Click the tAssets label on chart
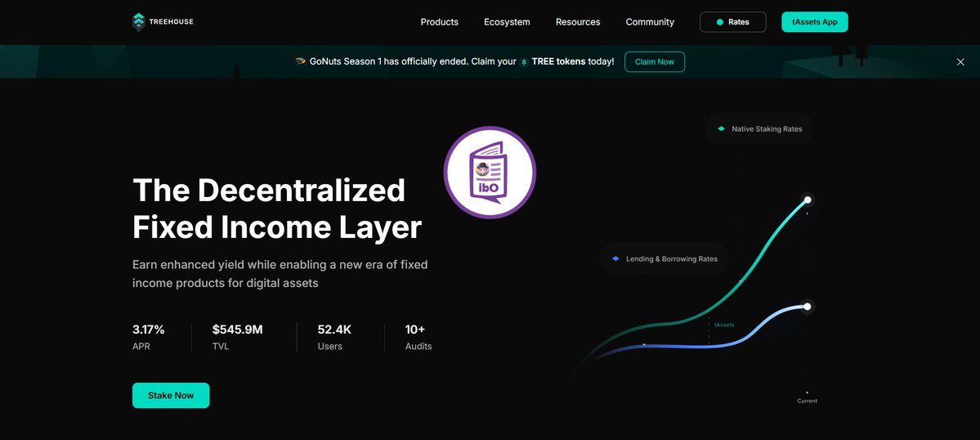 click(724, 325)
